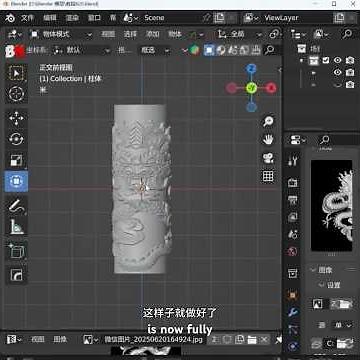Screen dimensions: 360x360
Task: Open the object mode dropdown
Action: tap(62, 34)
